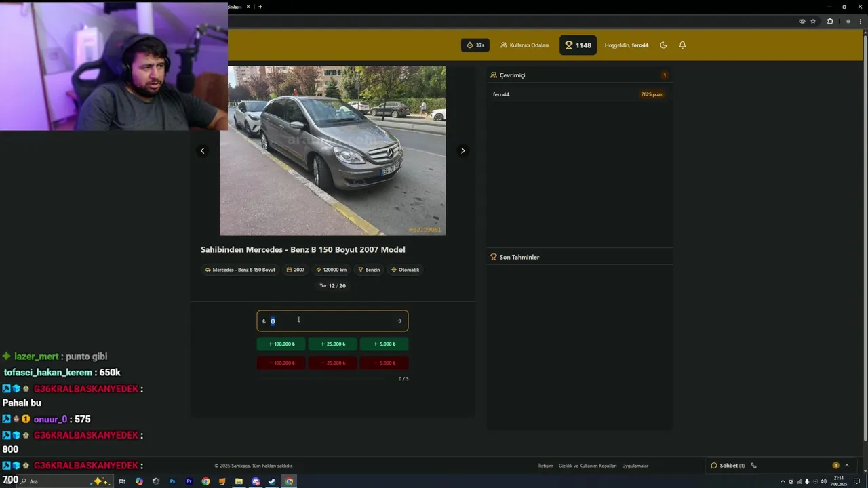The height and width of the screenshot is (488, 868).
Task: Open the trophy score 1148 badge
Action: pos(578,45)
